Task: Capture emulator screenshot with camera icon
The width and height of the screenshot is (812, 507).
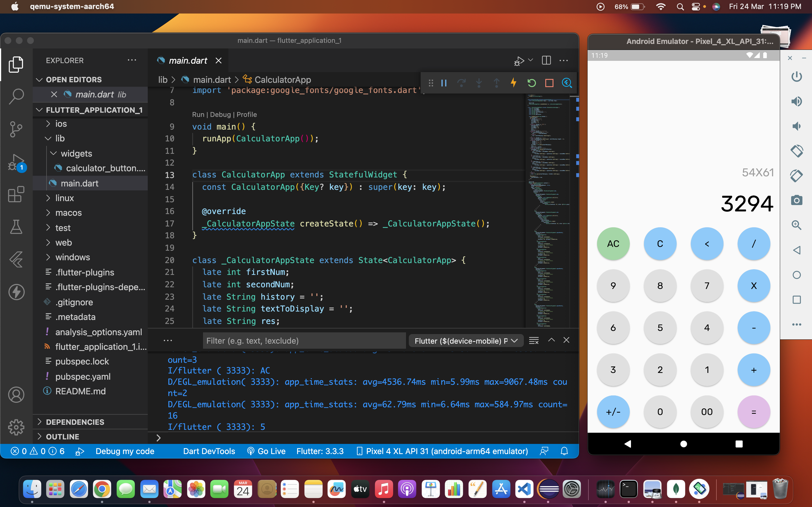Action: (x=797, y=200)
